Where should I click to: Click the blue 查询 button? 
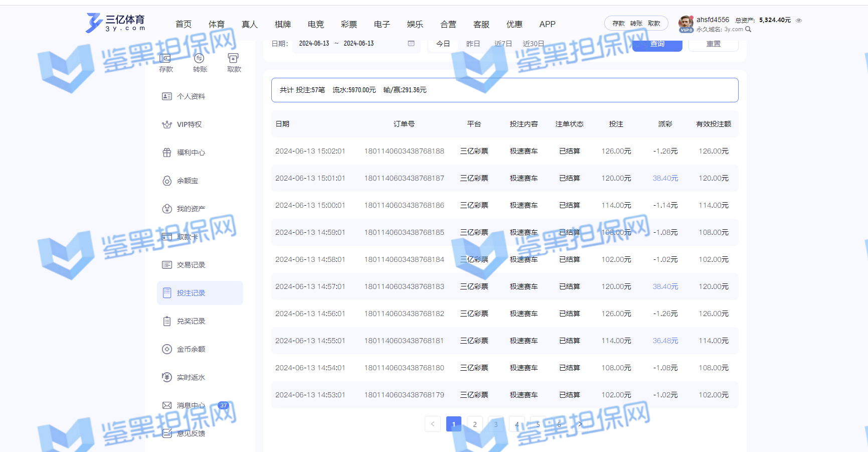coord(657,45)
